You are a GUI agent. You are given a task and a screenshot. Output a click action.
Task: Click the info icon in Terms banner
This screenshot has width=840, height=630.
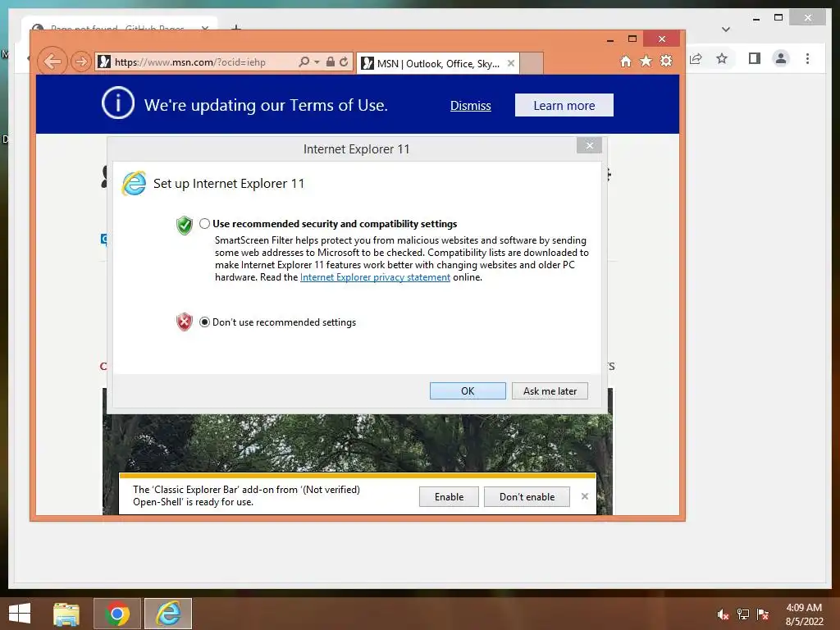tap(118, 103)
